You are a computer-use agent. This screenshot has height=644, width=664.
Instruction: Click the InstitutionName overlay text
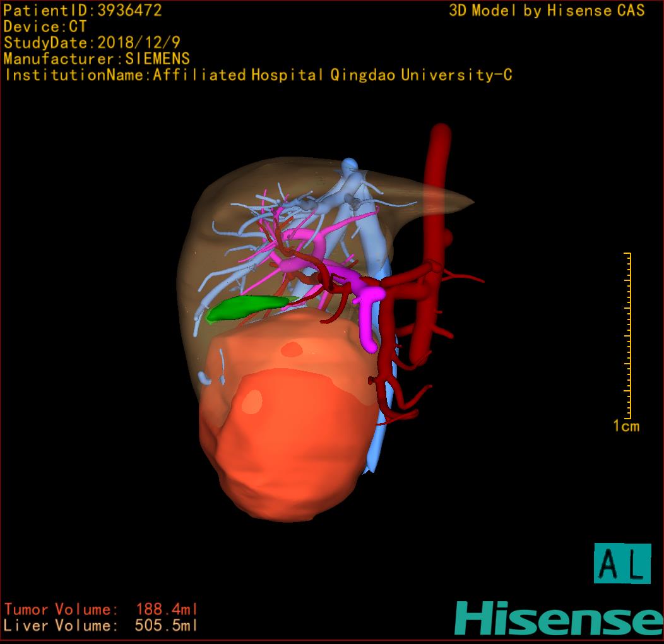point(258,75)
